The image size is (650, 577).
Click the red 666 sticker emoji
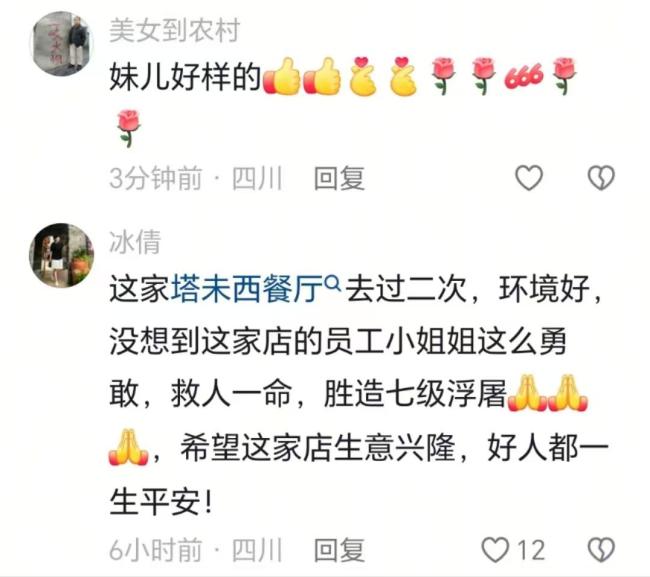[524, 77]
